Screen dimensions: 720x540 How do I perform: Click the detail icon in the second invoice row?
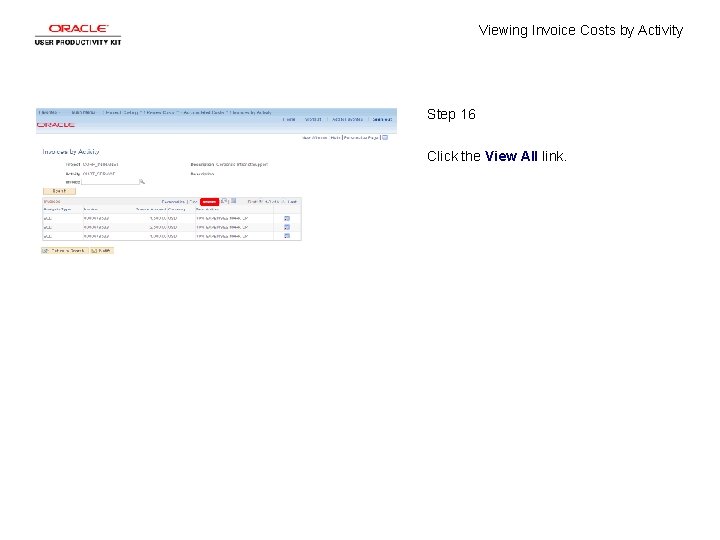(x=287, y=227)
